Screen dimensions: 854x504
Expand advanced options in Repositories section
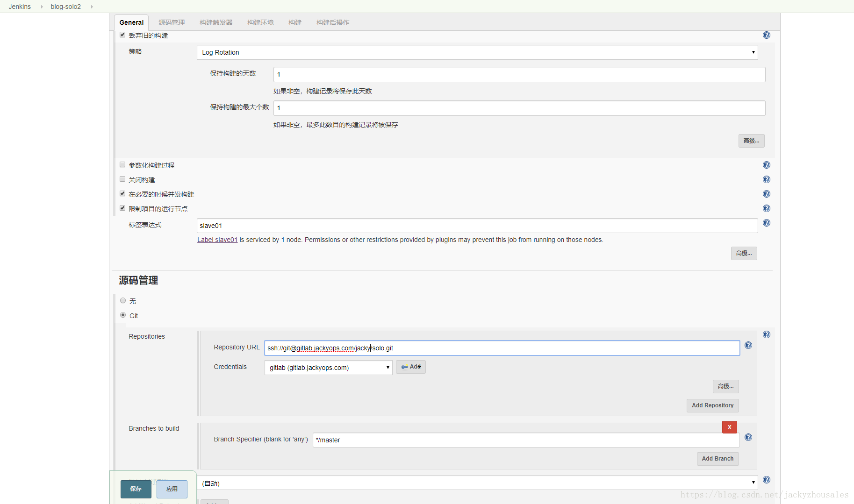coord(725,386)
